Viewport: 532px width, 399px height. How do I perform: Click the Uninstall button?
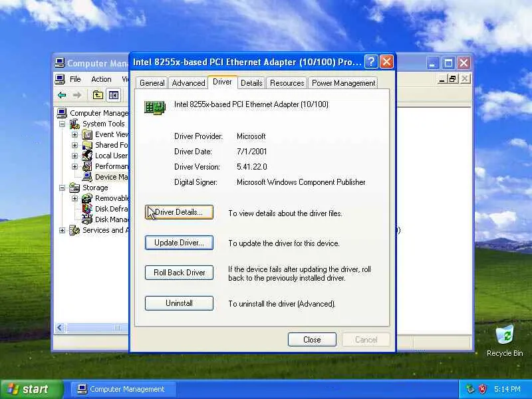pyautogui.click(x=179, y=303)
